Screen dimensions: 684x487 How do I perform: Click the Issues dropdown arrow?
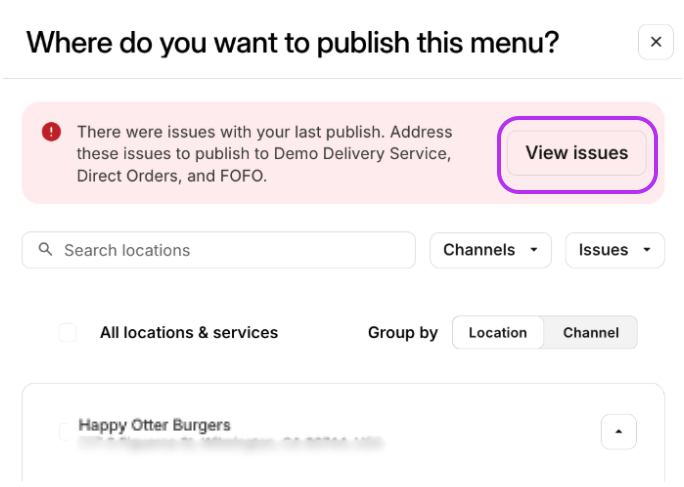tap(647, 250)
